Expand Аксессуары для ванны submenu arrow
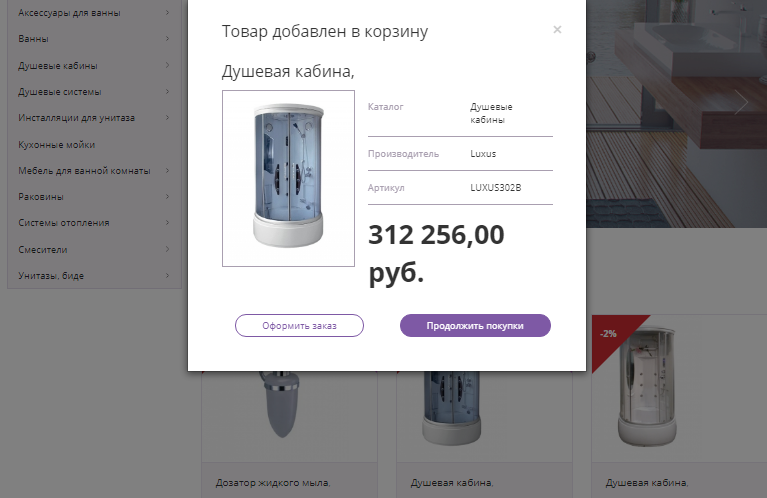Image resolution: width=767 pixels, height=498 pixels. pos(167,13)
